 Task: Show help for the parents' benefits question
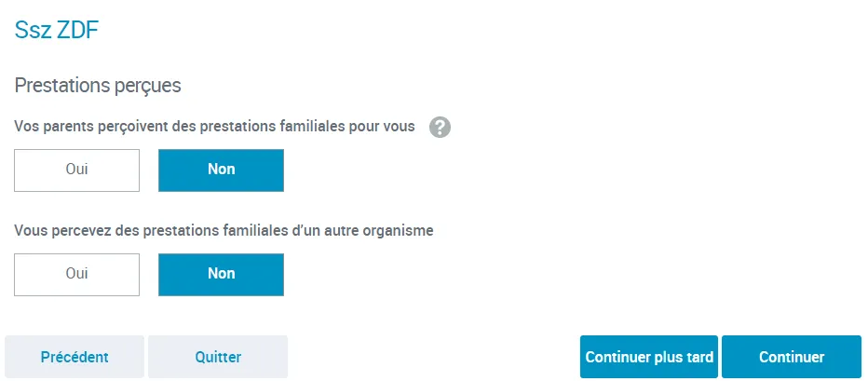pos(441,128)
